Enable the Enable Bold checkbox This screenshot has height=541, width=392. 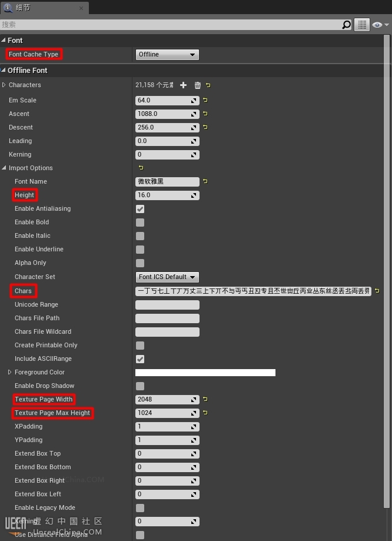pyautogui.click(x=139, y=222)
